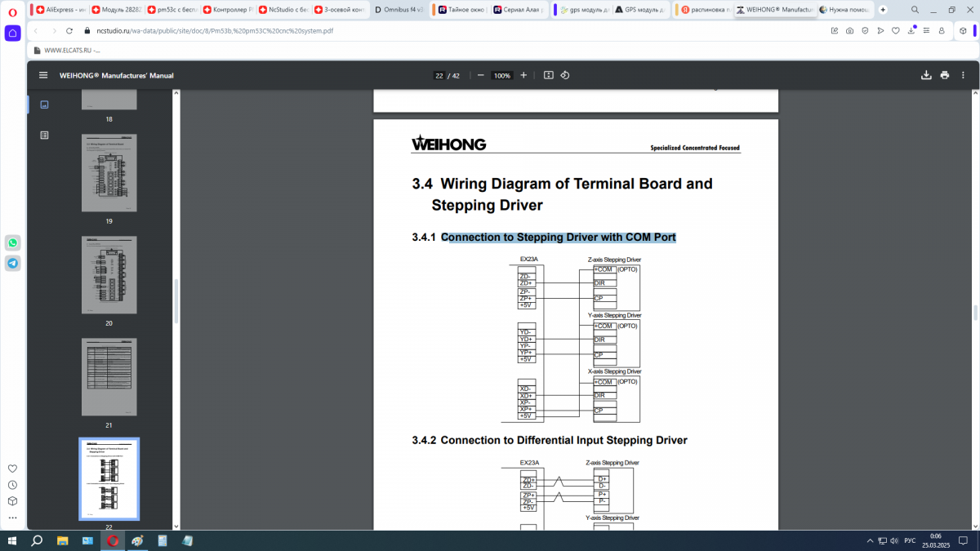
Task: Open taskbar clock 0:06 date panel
Action: click(x=935, y=540)
